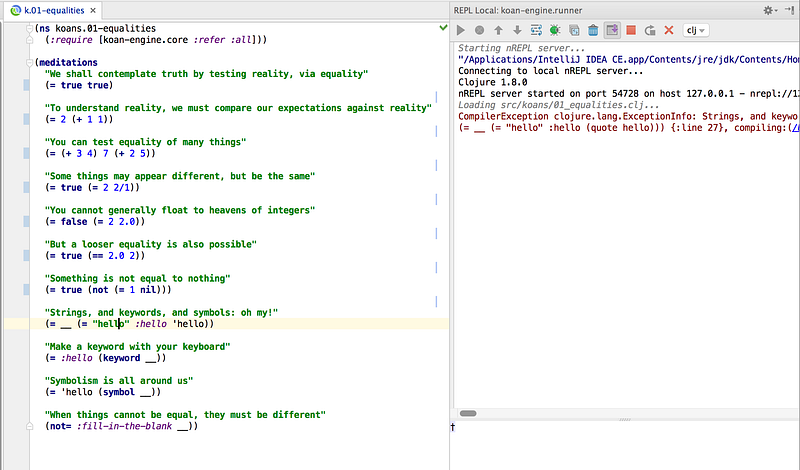This screenshot has width=800, height=470.
Task: Open the compiling file link in error message
Action: coord(795,128)
